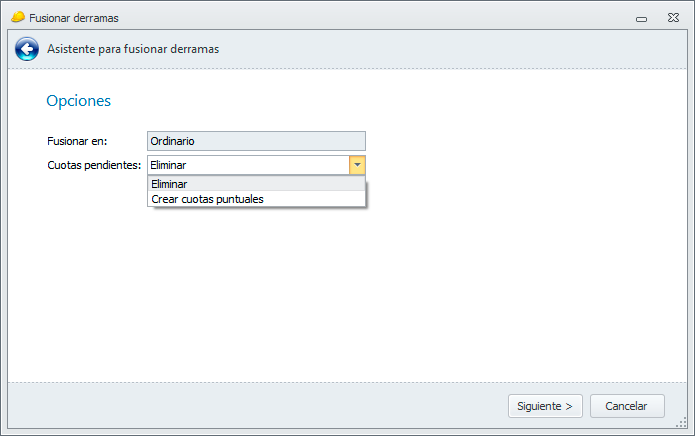The width and height of the screenshot is (695, 436).
Task: Click the Ordinario field for Fusionar en
Action: (x=256, y=142)
